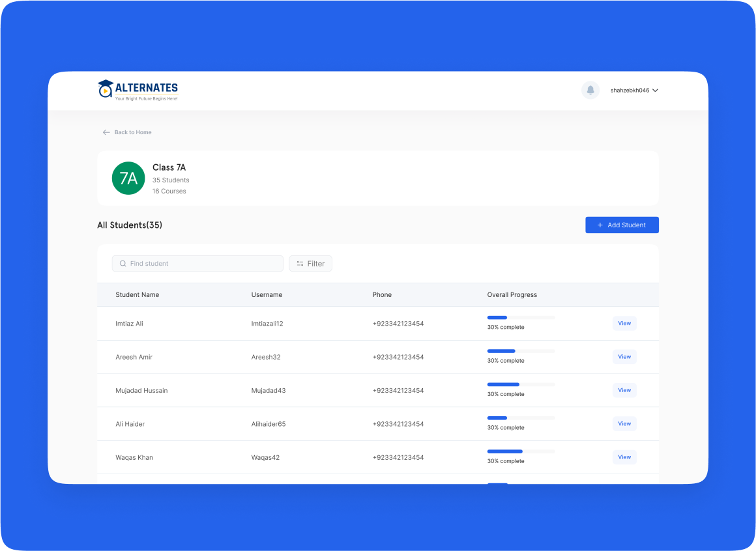Go Back to Home link
The image size is (756, 551).
coord(133,132)
